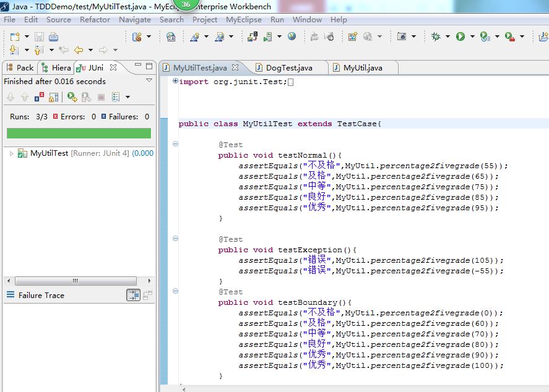This screenshot has width=549, height=392.
Task: Click Next Failed Test arrow icon
Action: click(x=11, y=97)
